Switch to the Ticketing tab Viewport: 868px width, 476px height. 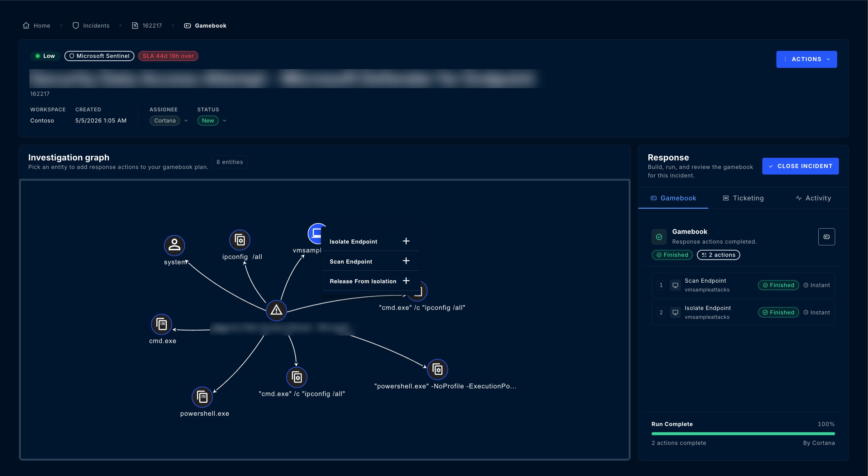pyautogui.click(x=743, y=198)
